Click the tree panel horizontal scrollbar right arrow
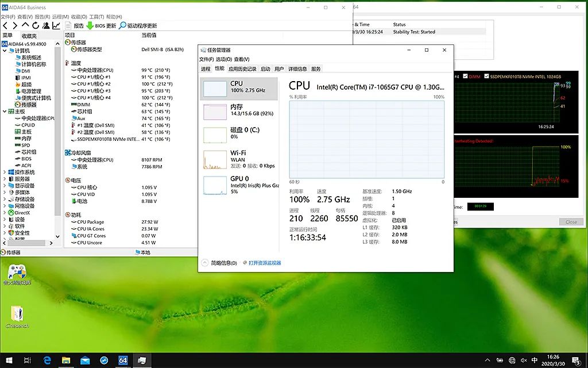This screenshot has width=588, height=368. point(51,243)
